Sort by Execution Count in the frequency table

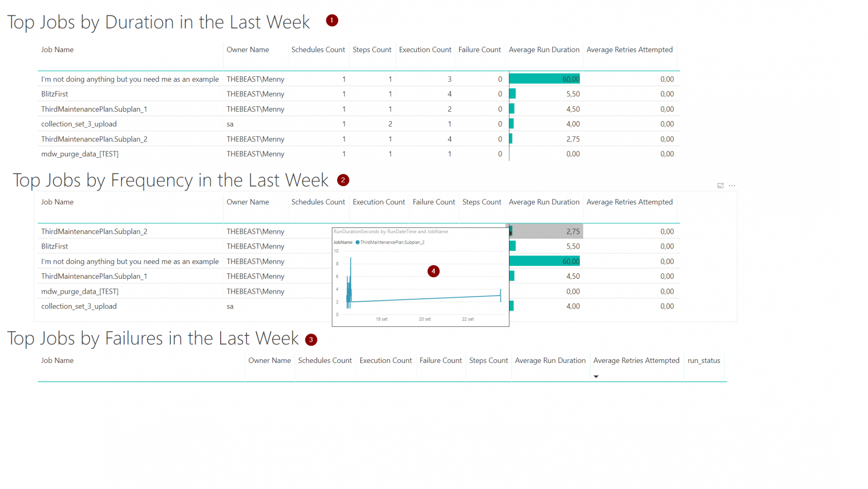pos(379,202)
